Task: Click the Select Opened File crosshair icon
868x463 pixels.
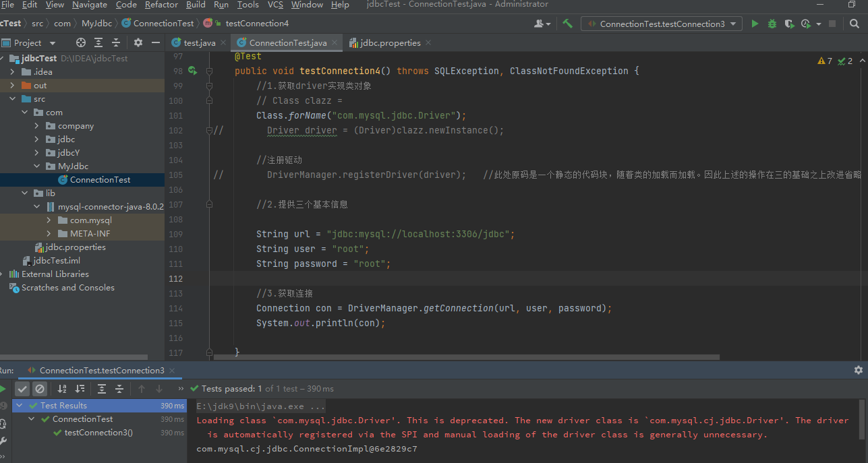Action: [81, 42]
